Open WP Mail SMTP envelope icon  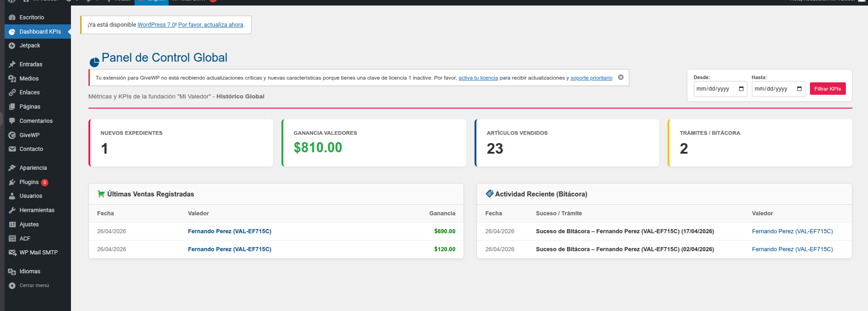point(12,253)
